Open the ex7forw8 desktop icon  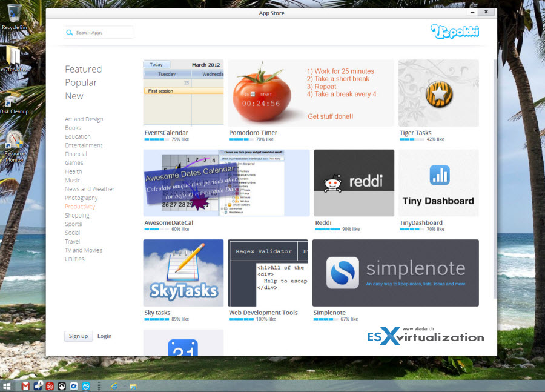click(14, 58)
